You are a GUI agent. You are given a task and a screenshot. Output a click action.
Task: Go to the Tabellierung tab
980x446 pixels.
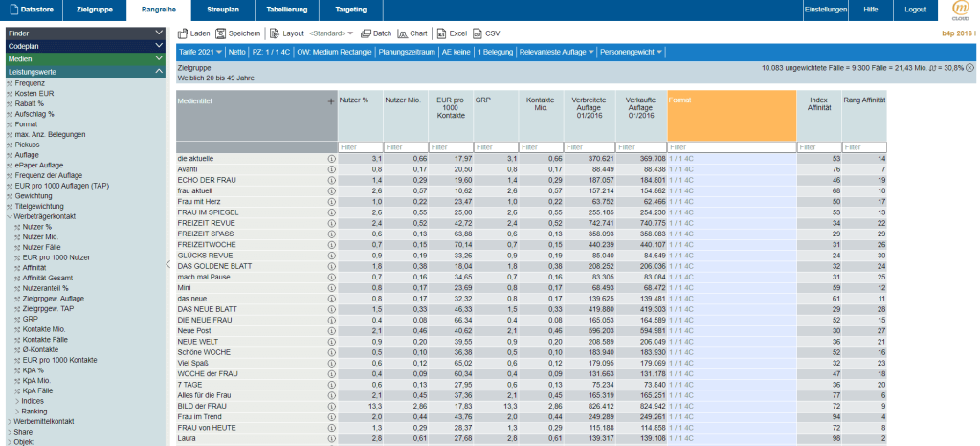(x=288, y=10)
